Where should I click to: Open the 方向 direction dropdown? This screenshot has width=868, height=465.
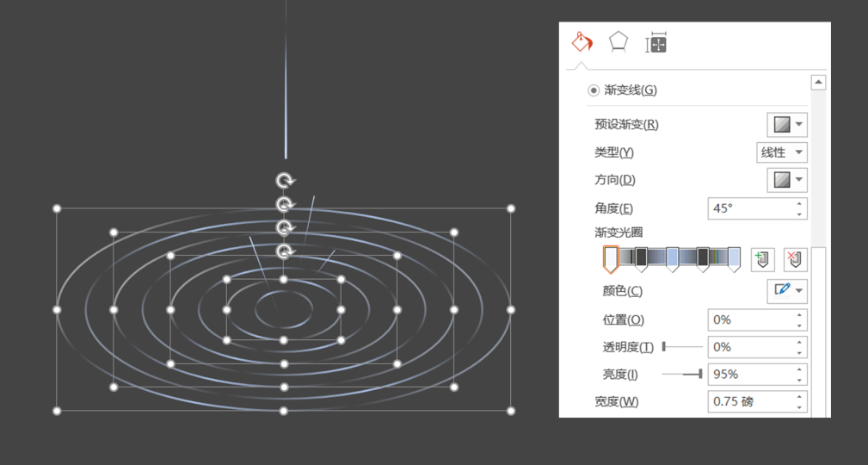pyautogui.click(x=786, y=180)
